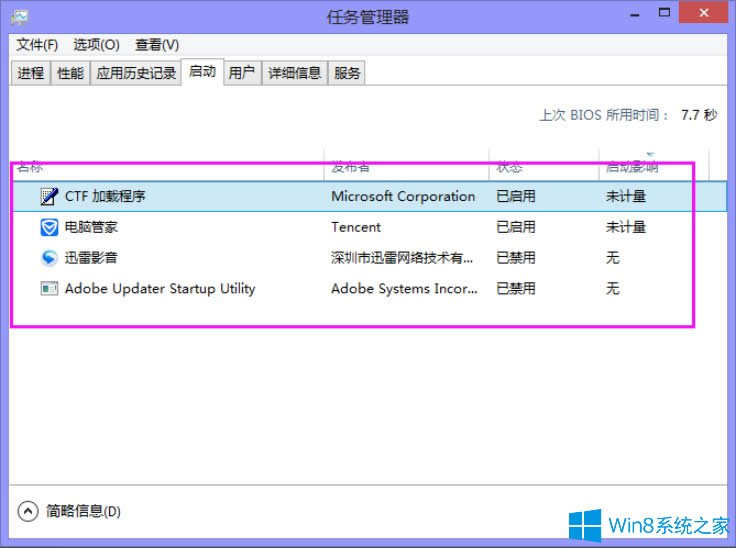This screenshot has height=548, width=736.
Task: Switch to the 服务 tab
Action: pyautogui.click(x=347, y=73)
